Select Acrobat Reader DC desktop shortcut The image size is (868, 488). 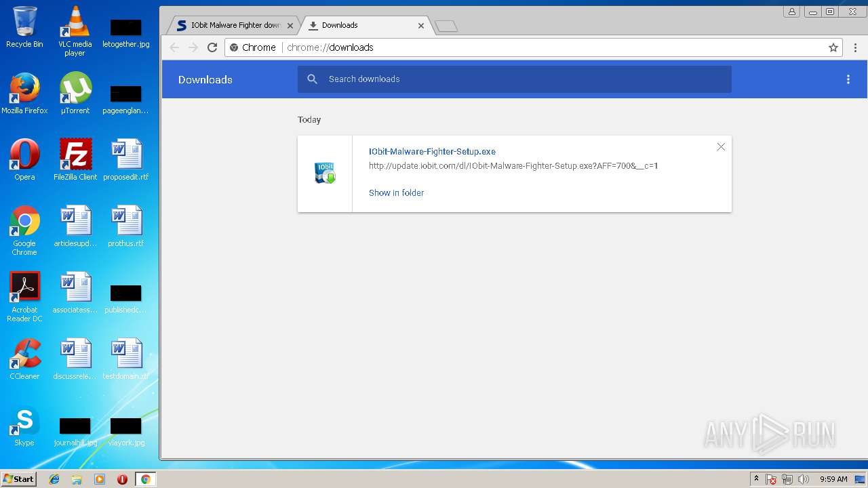coord(24,297)
